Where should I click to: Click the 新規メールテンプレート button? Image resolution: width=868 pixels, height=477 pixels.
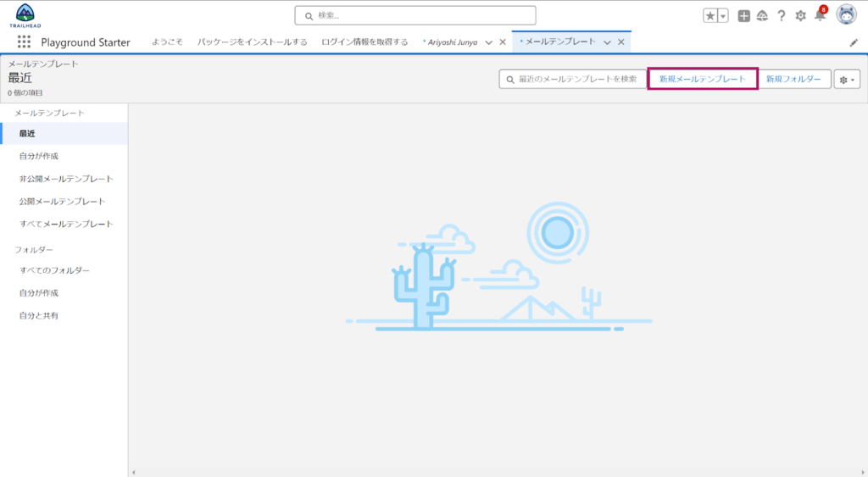coord(702,79)
